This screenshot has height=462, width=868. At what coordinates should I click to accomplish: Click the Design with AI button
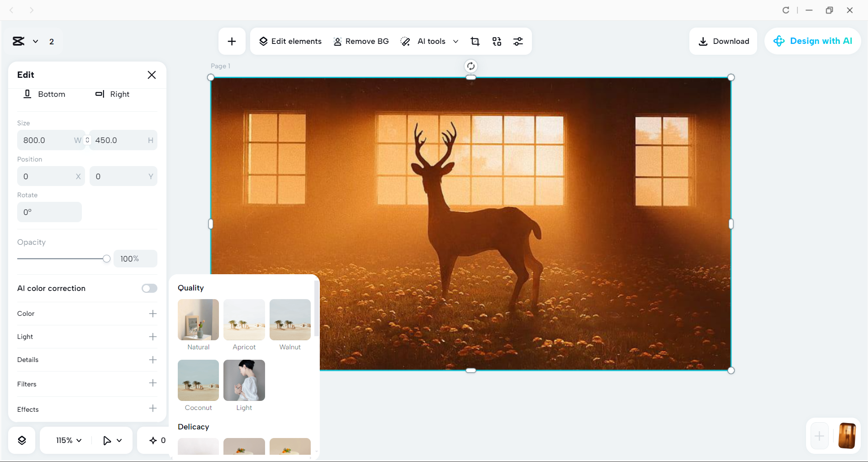point(812,41)
